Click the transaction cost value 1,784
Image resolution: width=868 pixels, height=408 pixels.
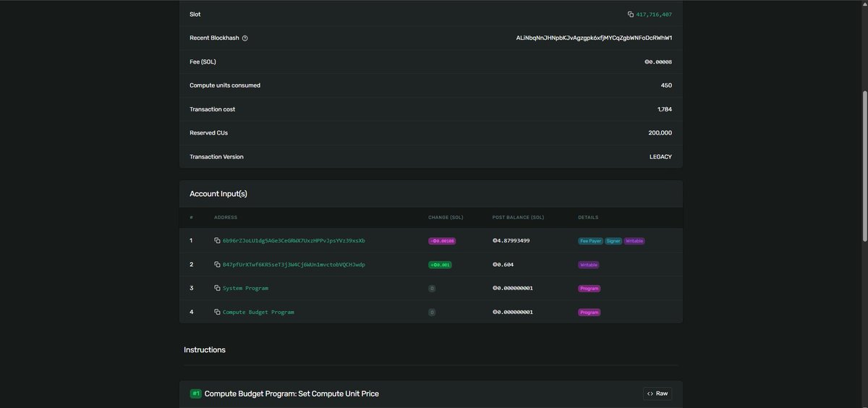click(665, 109)
